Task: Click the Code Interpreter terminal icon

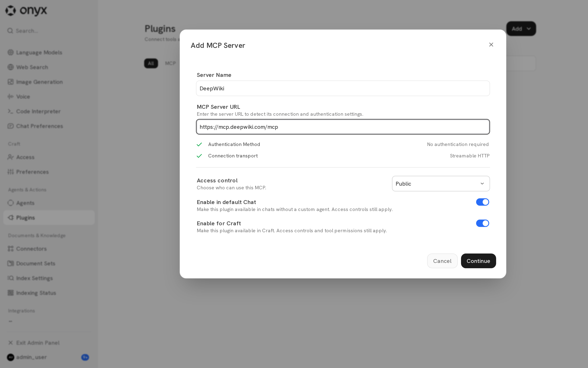Action: [x=10, y=111]
